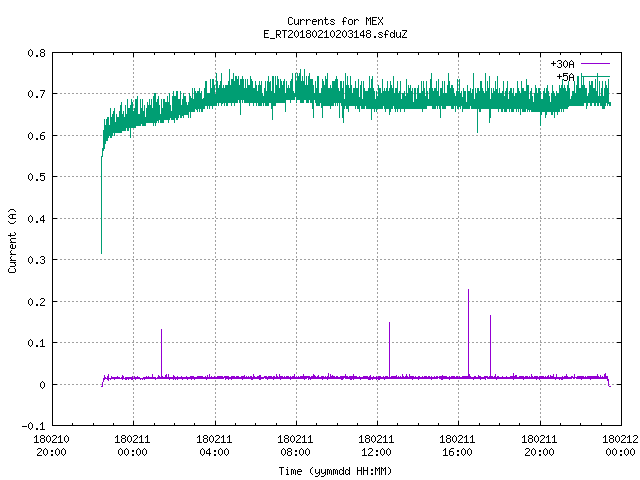Click the 180210 20:00 x-axis tick label

[x=51, y=446]
